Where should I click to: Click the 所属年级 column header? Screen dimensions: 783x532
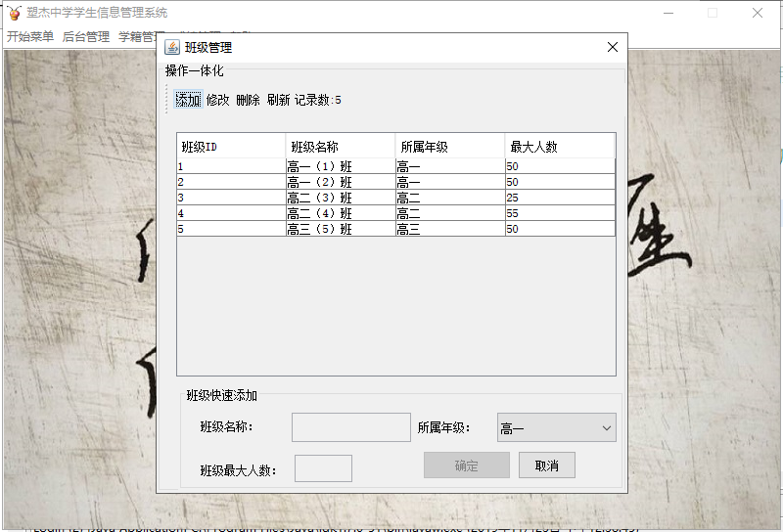tap(450, 147)
